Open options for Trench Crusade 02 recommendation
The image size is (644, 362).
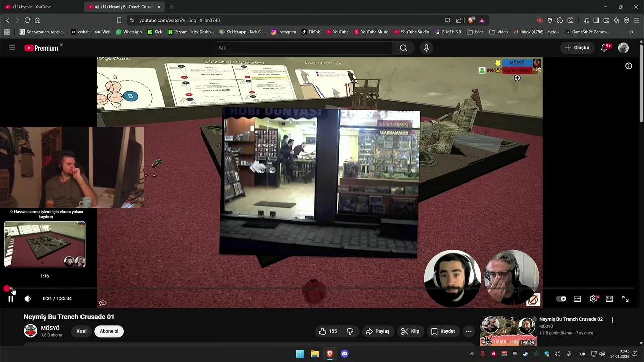612,320
